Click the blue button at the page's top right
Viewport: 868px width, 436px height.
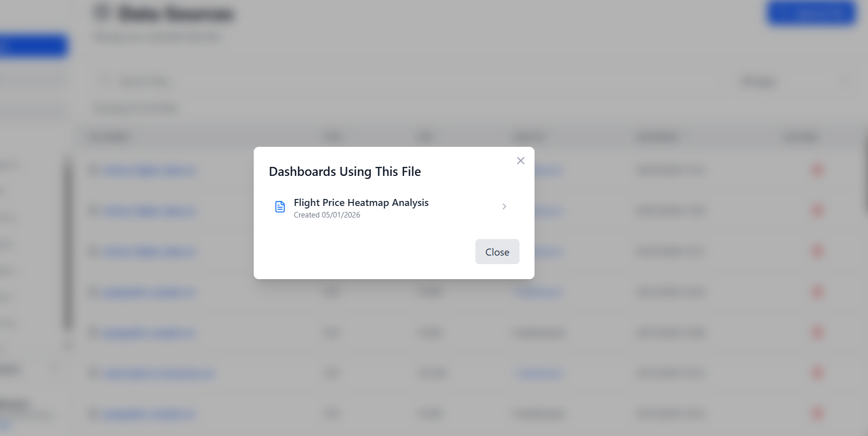click(x=811, y=14)
